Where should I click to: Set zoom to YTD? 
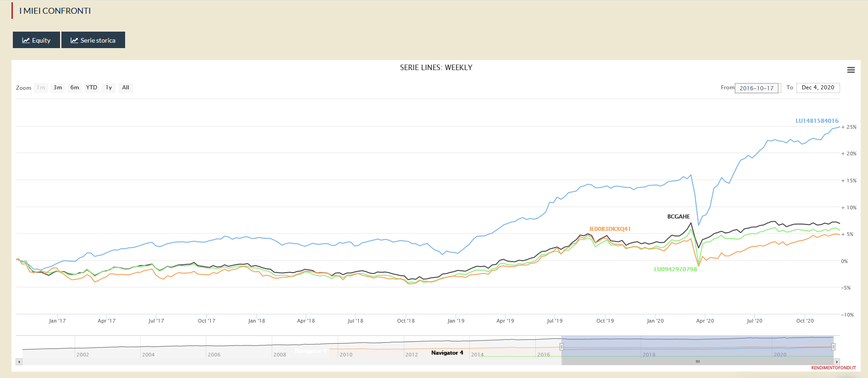[92, 88]
